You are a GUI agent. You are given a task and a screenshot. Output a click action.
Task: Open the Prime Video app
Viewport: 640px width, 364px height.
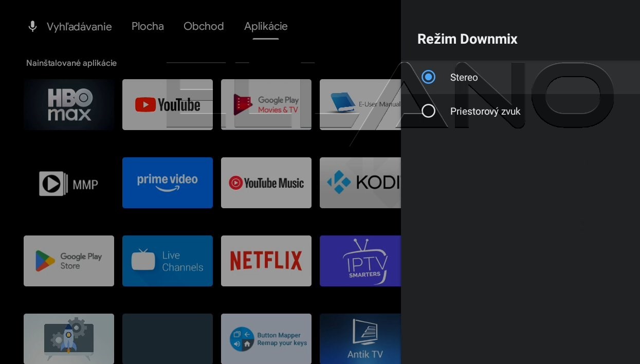(x=168, y=183)
